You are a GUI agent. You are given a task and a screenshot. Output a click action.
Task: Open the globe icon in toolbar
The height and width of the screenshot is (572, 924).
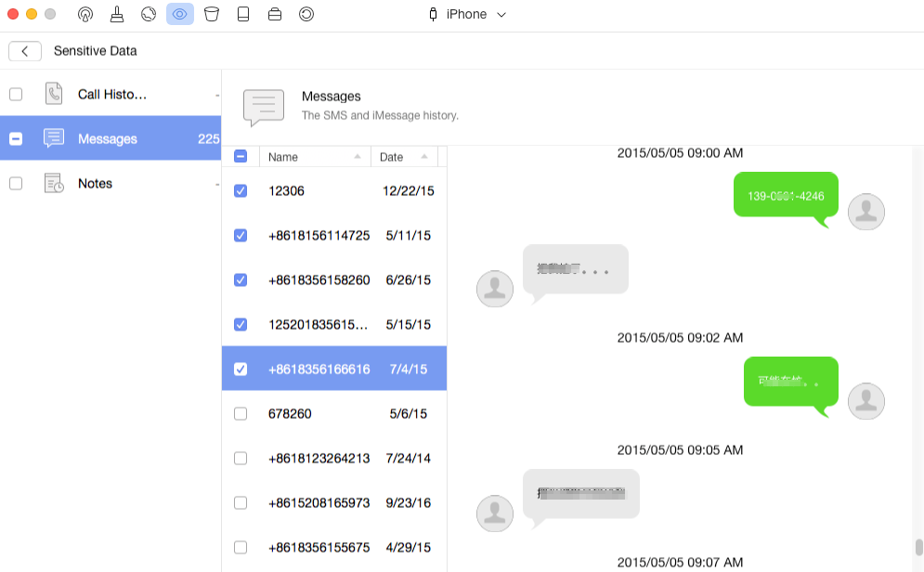pyautogui.click(x=149, y=14)
